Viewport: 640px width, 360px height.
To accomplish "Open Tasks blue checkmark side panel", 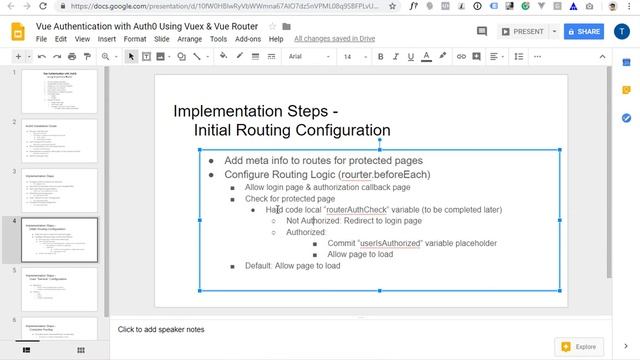I will (x=627, y=118).
